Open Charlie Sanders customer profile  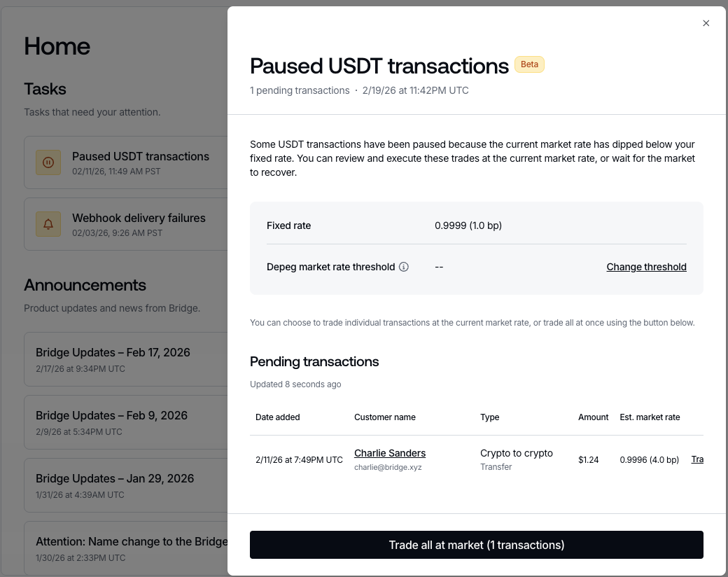(x=390, y=453)
